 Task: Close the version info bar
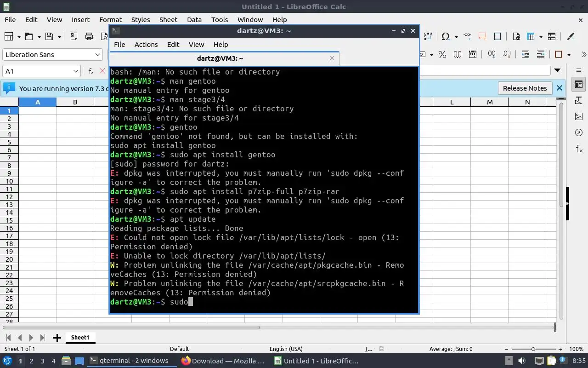559,88
